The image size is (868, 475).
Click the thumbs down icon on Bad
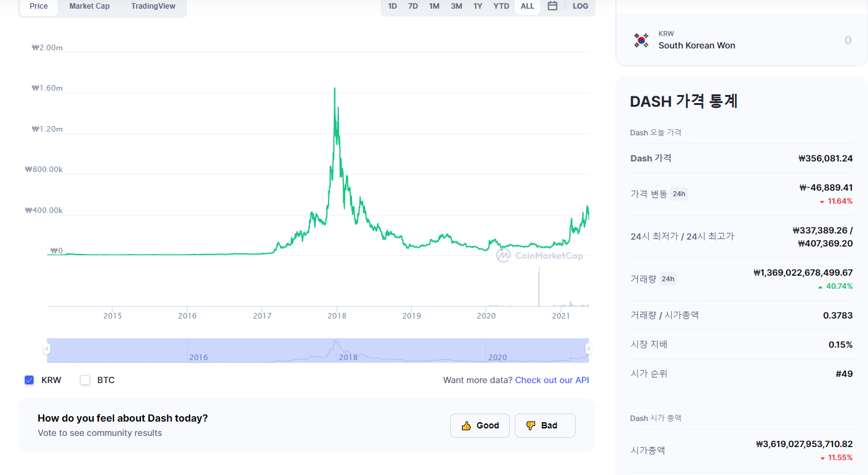(531, 426)
